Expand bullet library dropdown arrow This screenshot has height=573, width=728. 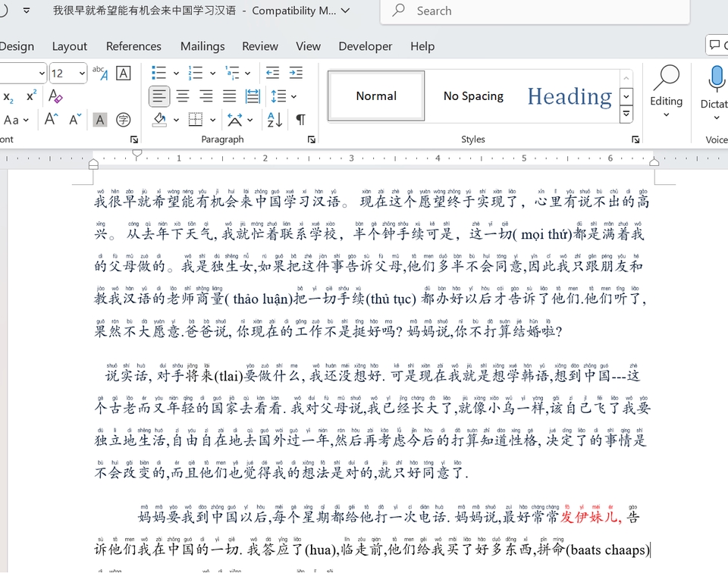(x=176, y=74)
